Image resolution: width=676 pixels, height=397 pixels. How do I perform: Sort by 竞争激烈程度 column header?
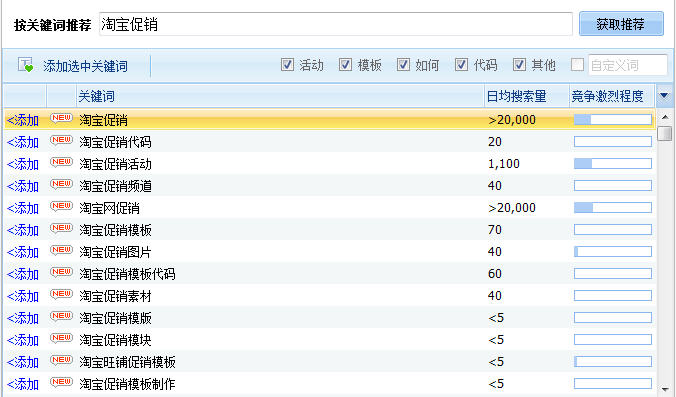(x=613, y=96)
